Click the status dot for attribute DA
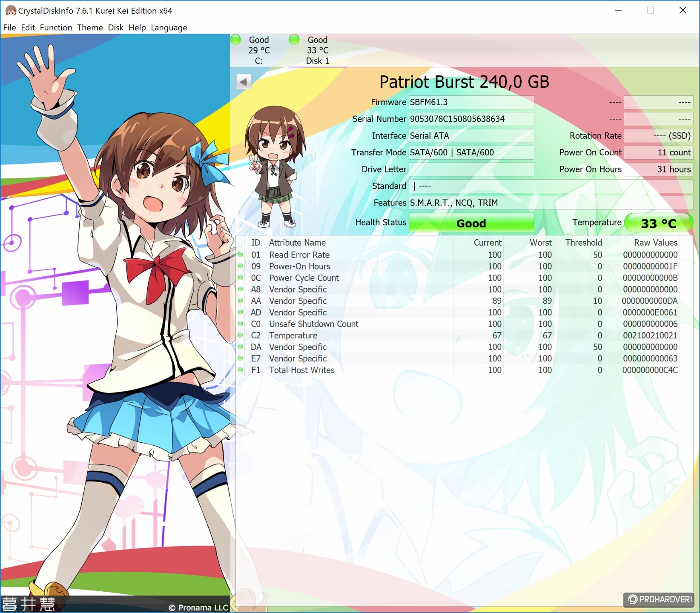This screenshot has width=700, height=613. point(241,347)
